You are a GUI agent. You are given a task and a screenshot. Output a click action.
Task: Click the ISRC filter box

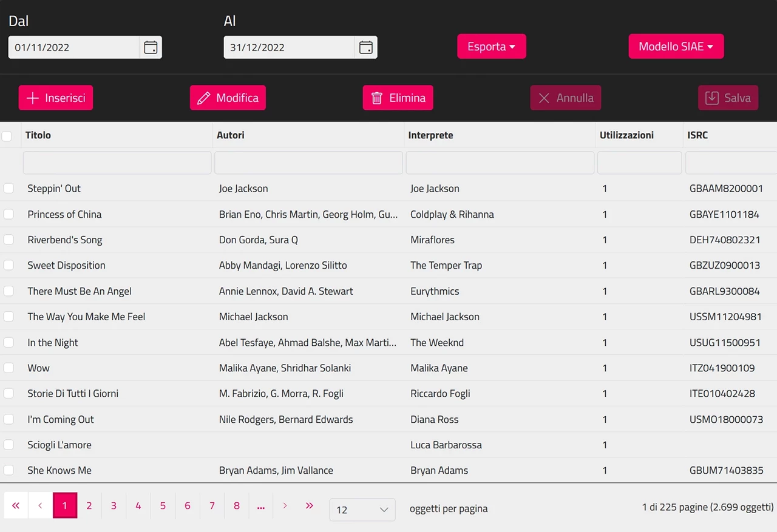coord(731,163)
